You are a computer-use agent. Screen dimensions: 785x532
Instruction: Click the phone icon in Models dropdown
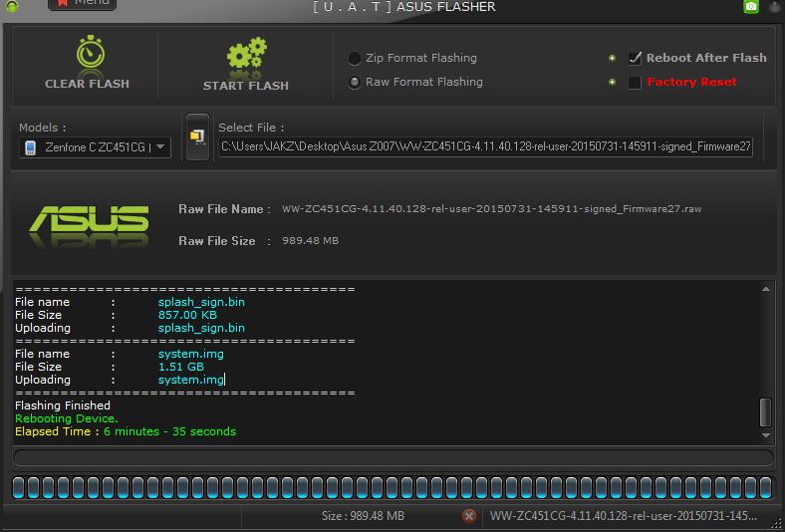[x=31, y=147]
